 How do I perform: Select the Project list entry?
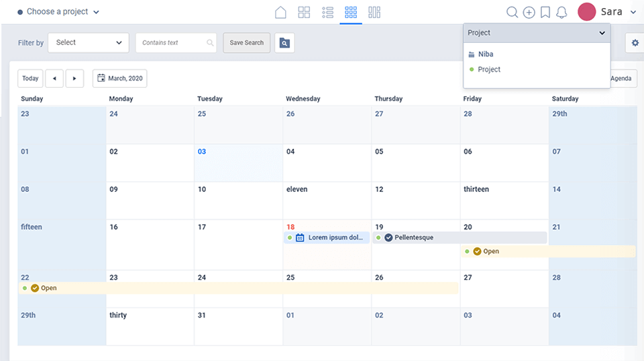(x=489, y=70)
